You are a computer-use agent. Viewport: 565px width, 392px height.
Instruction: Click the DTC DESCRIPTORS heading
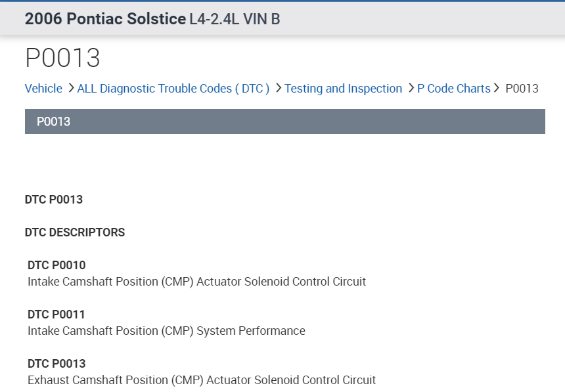point(75,232)
